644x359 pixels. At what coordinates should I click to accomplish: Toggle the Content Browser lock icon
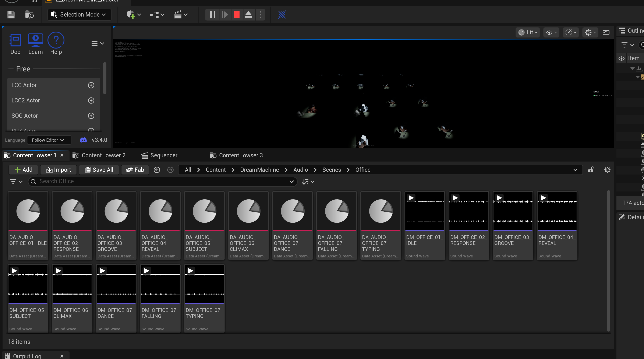(x=591, y=170)
